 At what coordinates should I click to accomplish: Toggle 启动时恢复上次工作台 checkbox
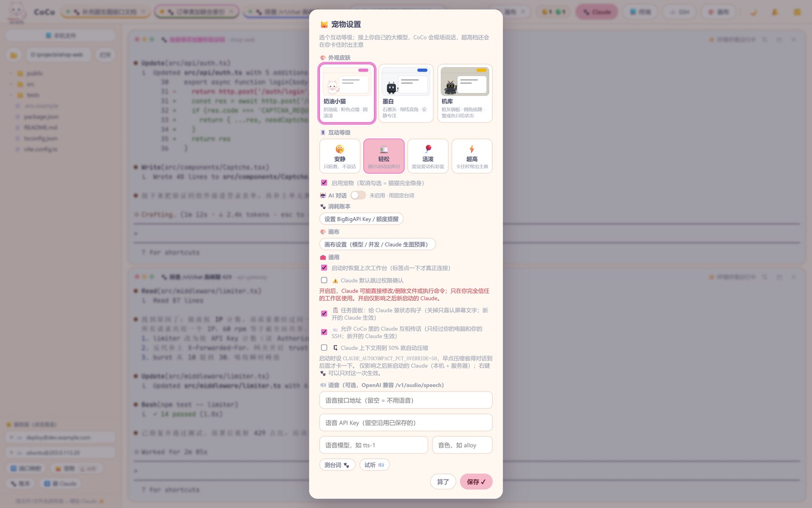(324, 268)
